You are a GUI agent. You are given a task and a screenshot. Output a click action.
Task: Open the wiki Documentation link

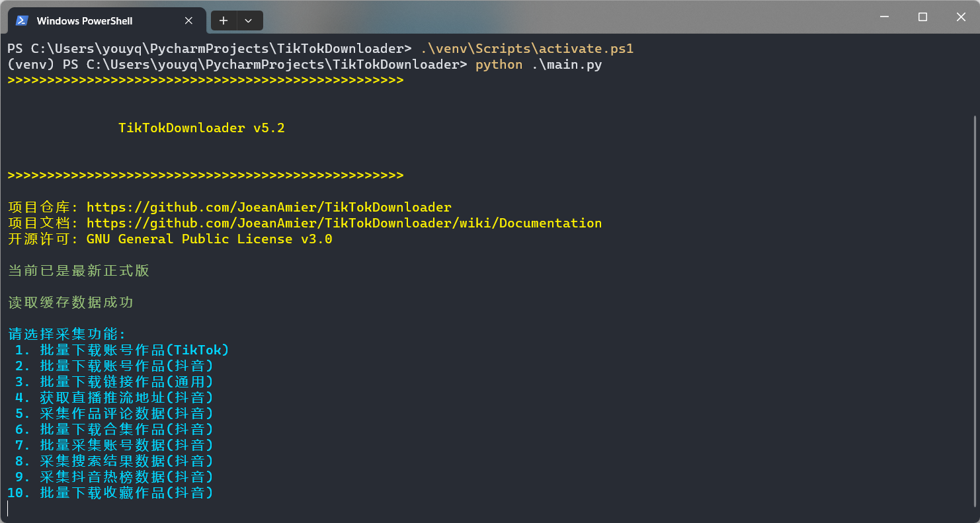(344, 223)
